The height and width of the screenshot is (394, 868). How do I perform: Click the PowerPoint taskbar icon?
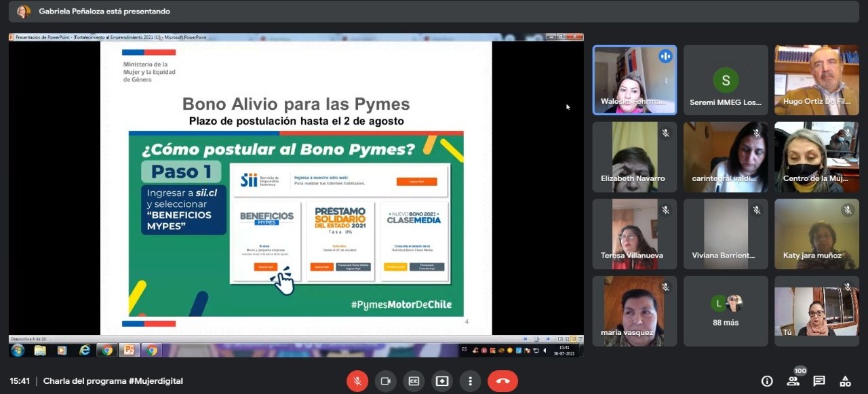click(x=127, y=351)
